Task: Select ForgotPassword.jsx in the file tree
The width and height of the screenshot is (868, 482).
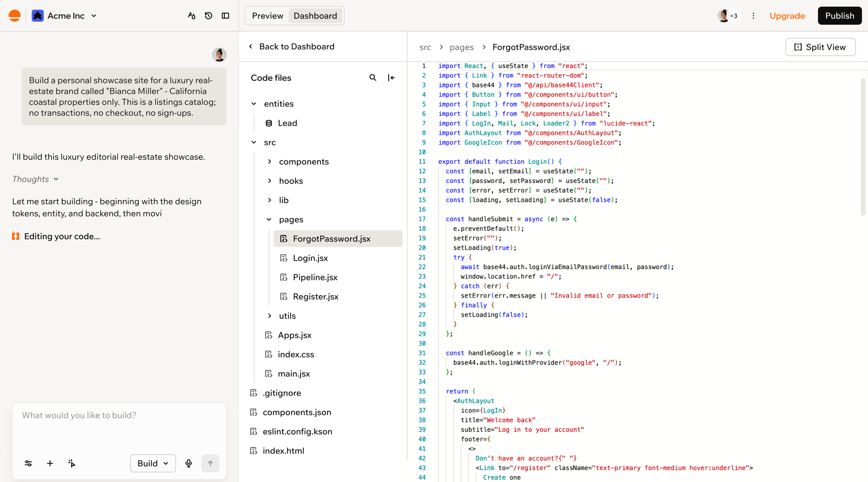Action: click(338, 238)
